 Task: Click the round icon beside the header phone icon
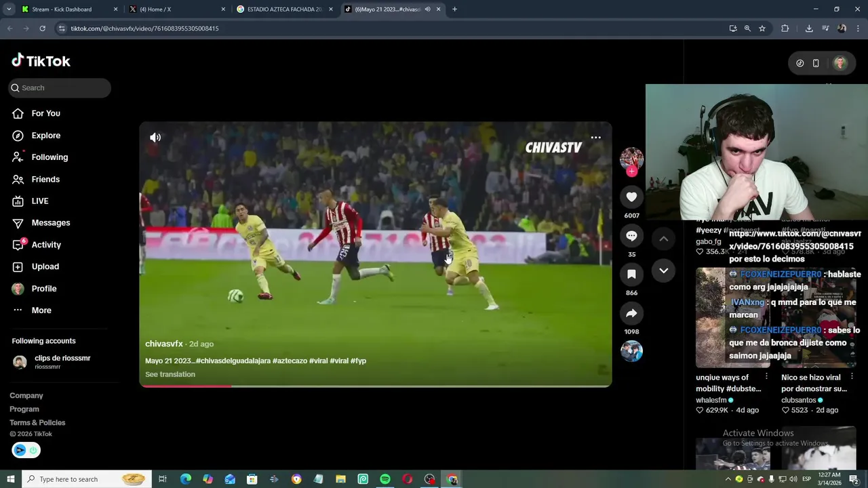[800, 63]
